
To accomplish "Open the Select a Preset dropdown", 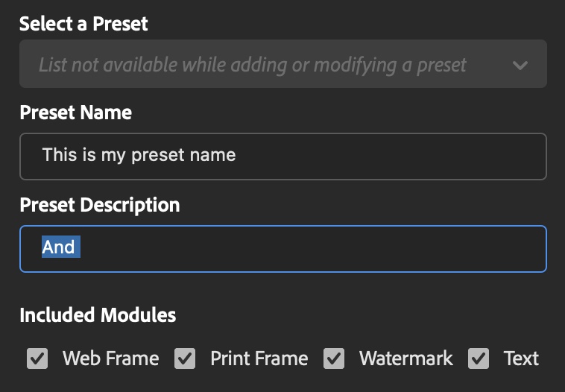I will [x=283, y=64].
